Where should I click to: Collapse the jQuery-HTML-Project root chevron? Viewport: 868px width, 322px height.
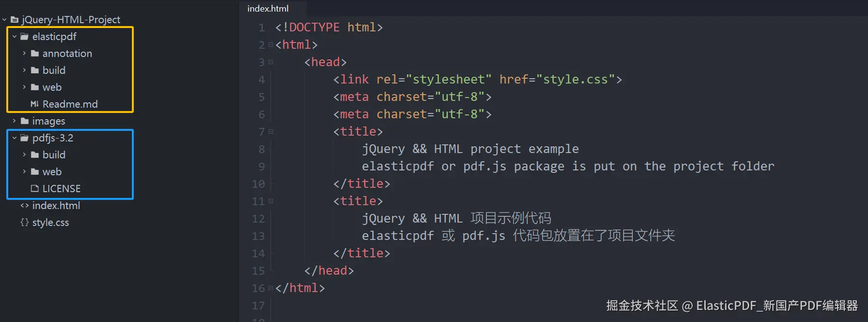pyautogui.click(x=4, y=20)
